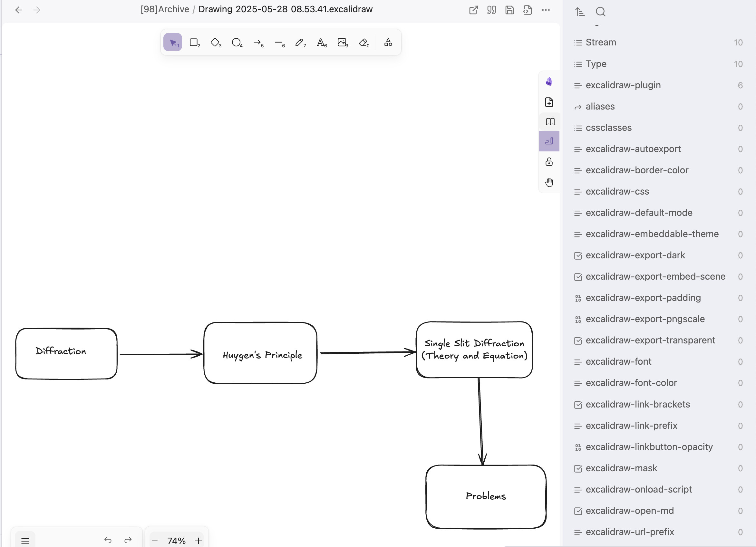The image size is (756, 547).
Task: Select the Diamond shape tool
Action: coord(215,42)
